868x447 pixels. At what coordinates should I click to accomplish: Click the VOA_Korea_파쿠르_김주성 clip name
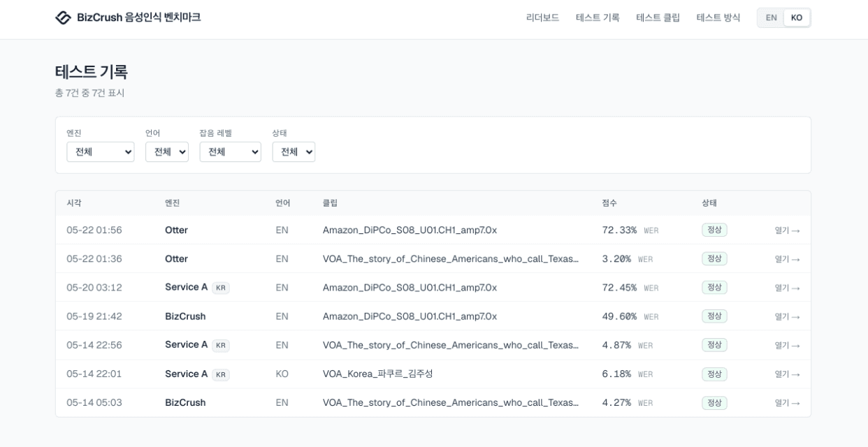click(x=378, y=374)
